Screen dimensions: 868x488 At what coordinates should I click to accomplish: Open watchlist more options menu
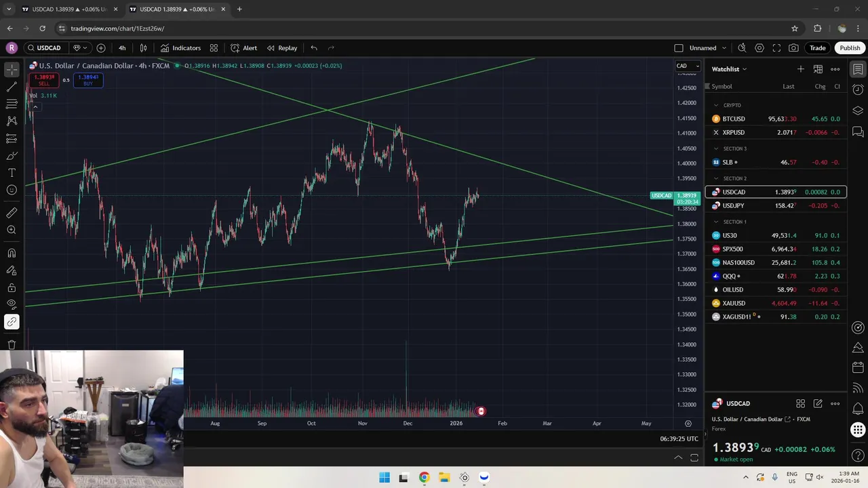[x=835, y=69]
